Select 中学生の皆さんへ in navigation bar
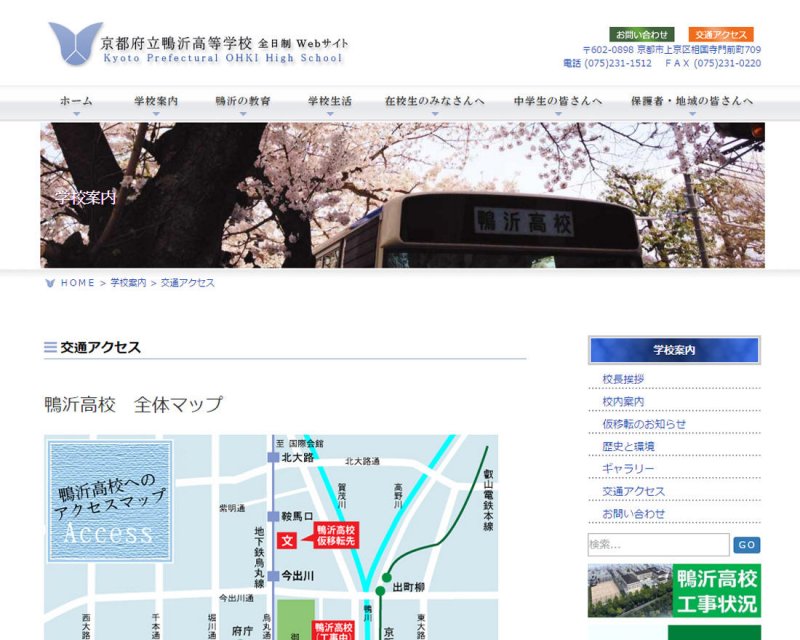This screenshot has width=800, height=640. click(558, 102)
